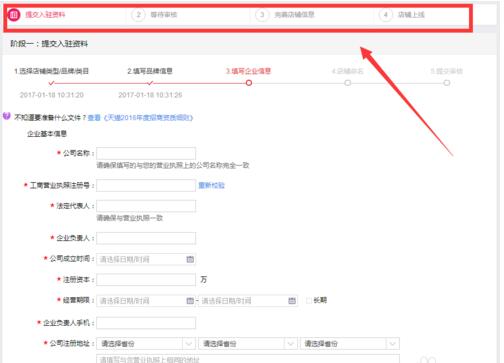504x363 pixels.
Task: Select the 提交入驻资料 stage tab
Action: [45, 15]
